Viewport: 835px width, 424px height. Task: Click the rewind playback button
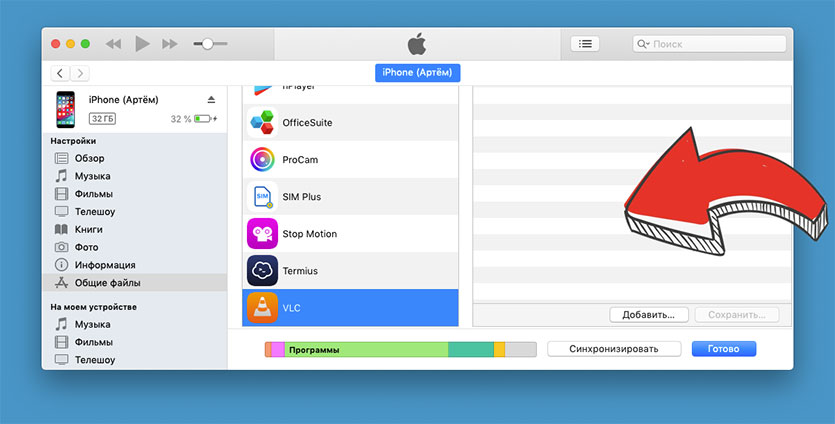click(x=113, y=44)
